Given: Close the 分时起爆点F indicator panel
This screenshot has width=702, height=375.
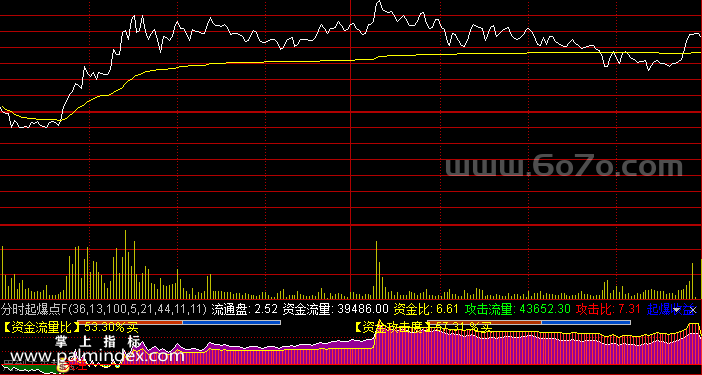Looking at the screenshot, I should click(x=693, y=310).
